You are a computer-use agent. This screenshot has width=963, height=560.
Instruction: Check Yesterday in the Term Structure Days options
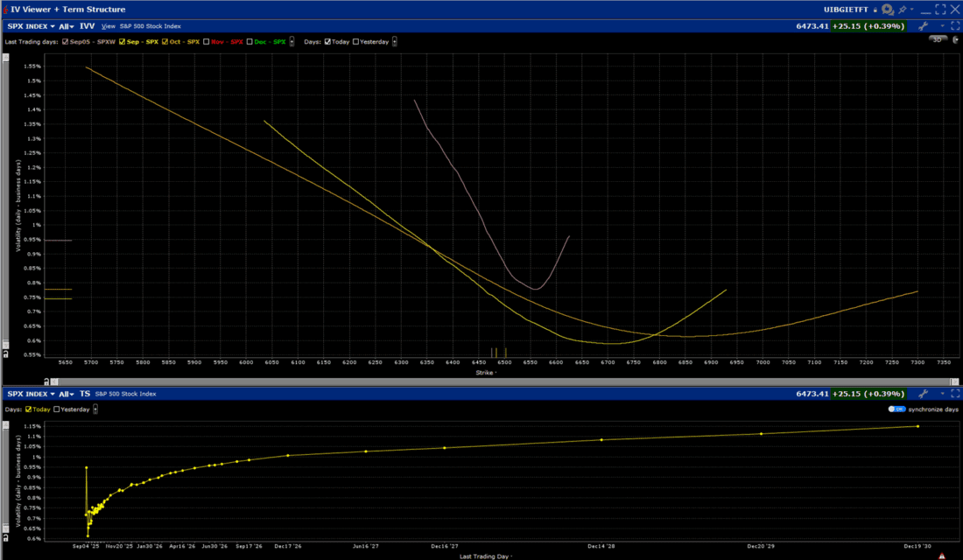58,409
